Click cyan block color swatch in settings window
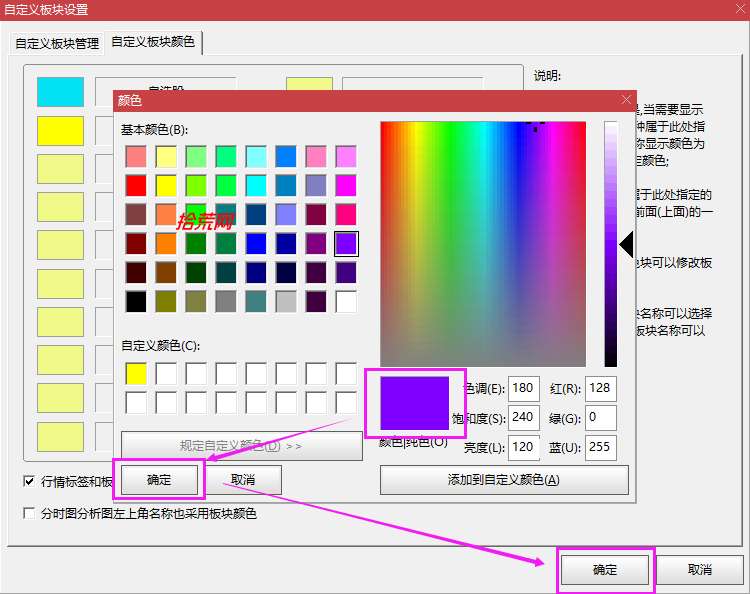Screen dimensions: 750x594 [x=60, y=92]
